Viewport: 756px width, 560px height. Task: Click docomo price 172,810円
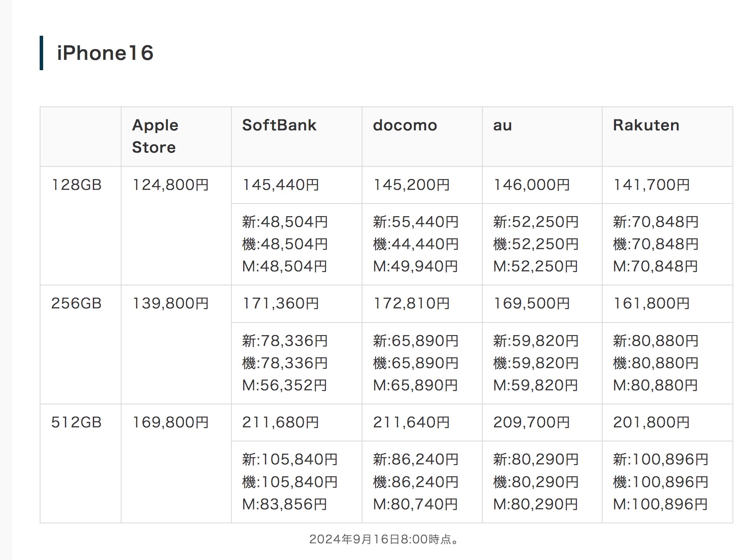point(411,303)
